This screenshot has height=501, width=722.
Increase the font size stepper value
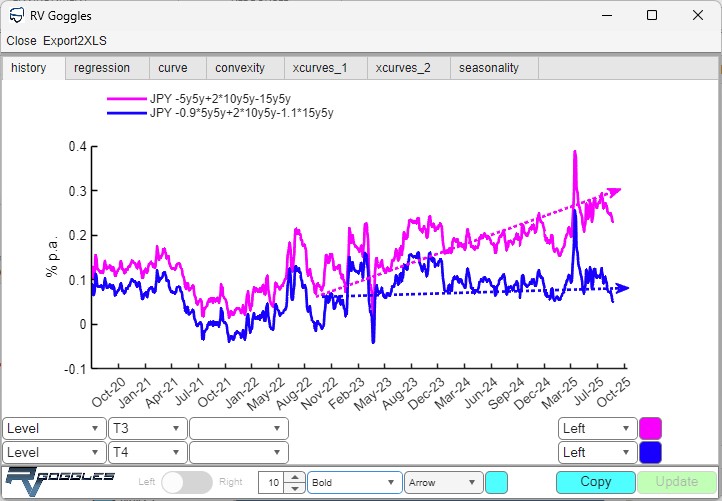pyautogui.click(x=294, y=477)
